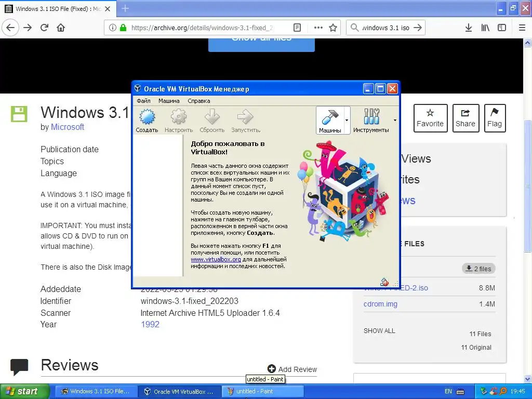Click the green padlock security icon

point(123,28)
